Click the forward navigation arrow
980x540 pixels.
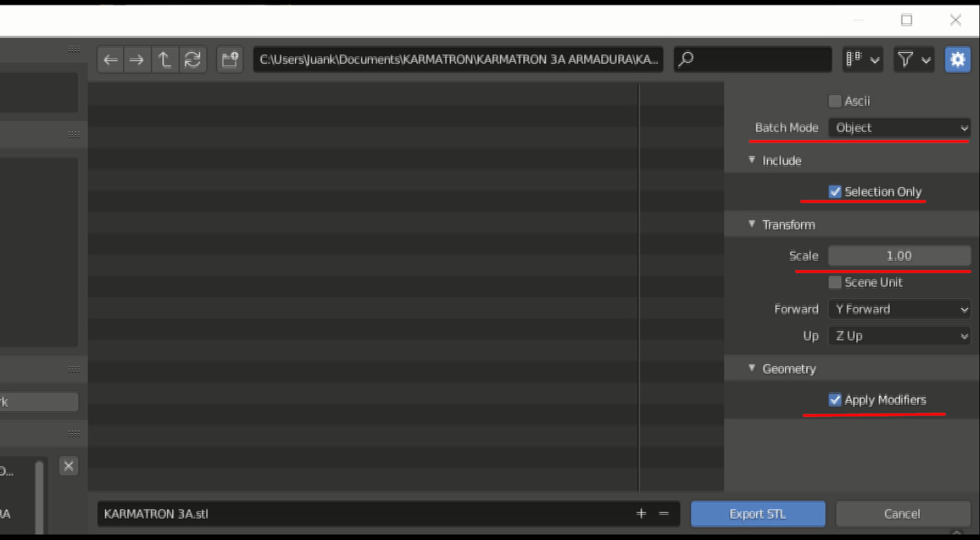pos(136,59)
